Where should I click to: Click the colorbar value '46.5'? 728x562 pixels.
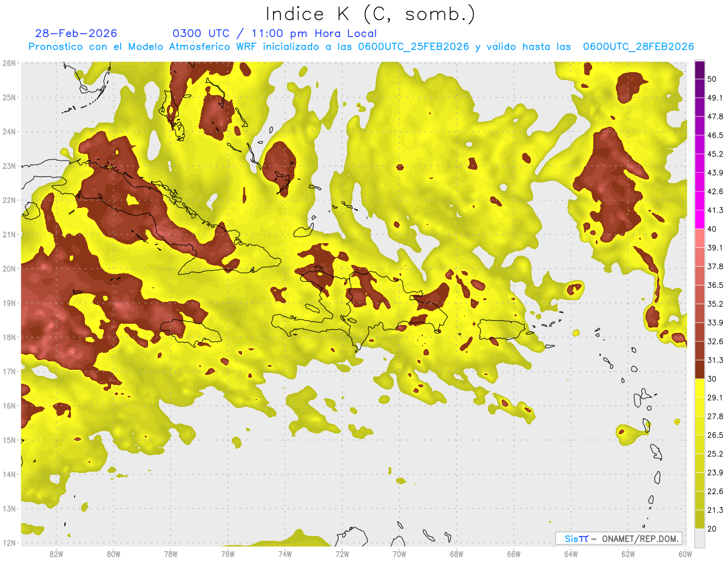coord(715,135)
